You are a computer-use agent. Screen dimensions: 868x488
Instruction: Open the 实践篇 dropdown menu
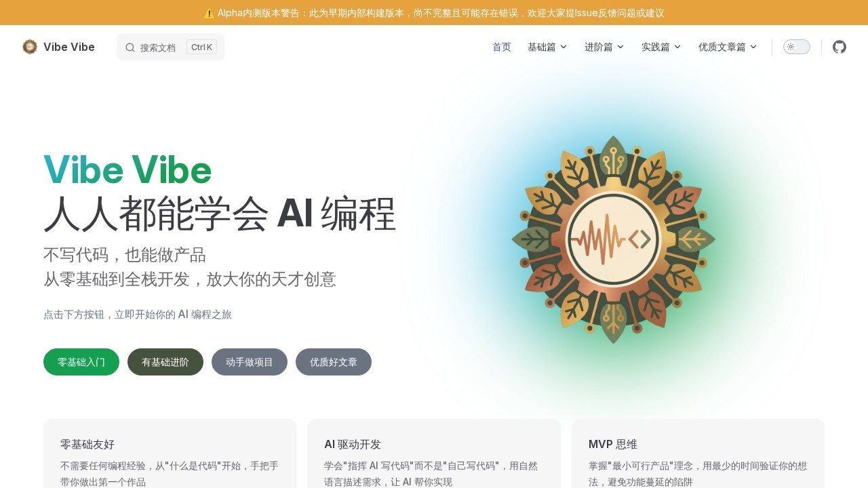pyautogui.click(x=661, y=47)
